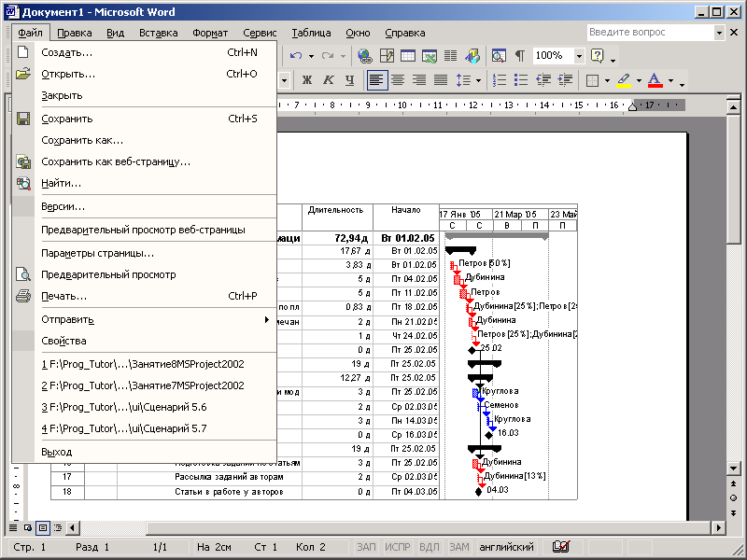This screenshot has width=747, height=560.
Task: Open the zoom 100% dropdown
Action: point(579,56)
